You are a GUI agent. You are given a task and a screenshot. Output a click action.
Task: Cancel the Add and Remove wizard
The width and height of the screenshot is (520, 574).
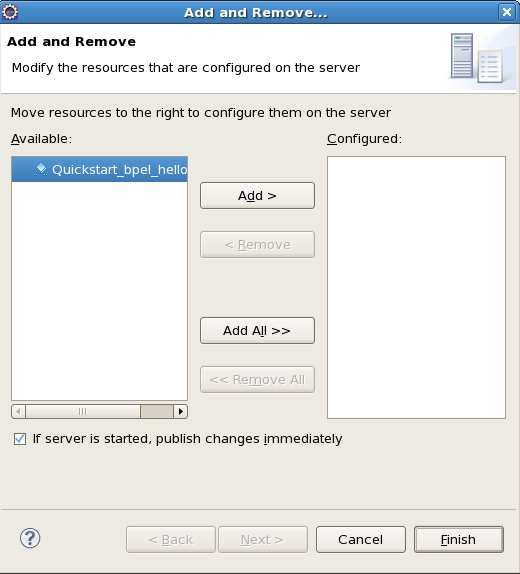click(x=361, y=540)
